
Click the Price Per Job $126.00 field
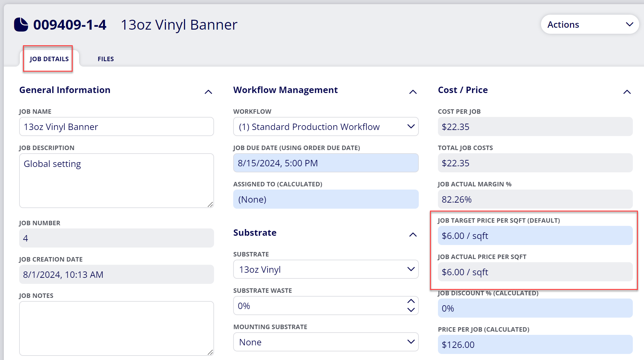pos(535,344)
